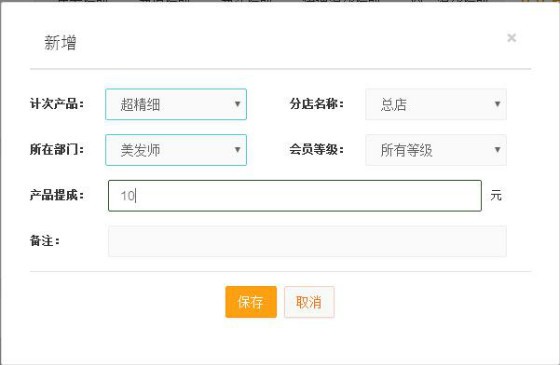Click the 元 unit text beside input

pyautogui.click(x=496, y=195)
